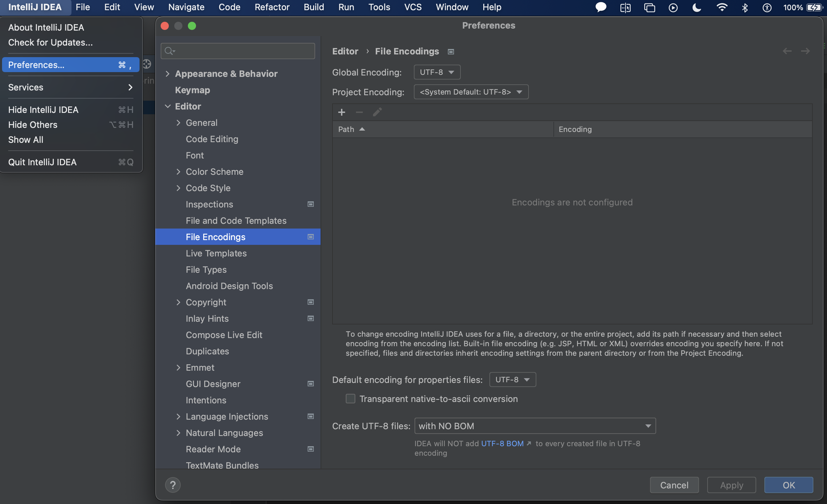Image resolution: width=827 pixels, height=504 pixels.
Task: Click the search magnifier icon in settings
Action: click(169, 51)
